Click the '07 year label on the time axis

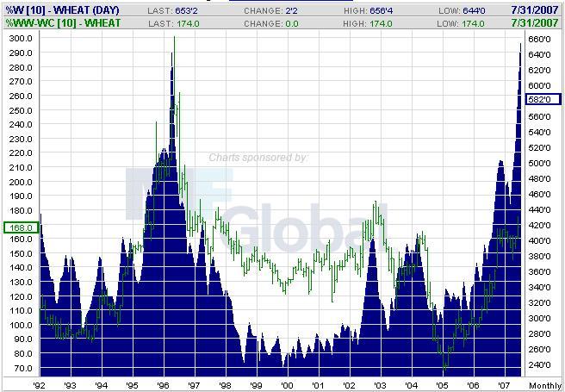[503, 384]
